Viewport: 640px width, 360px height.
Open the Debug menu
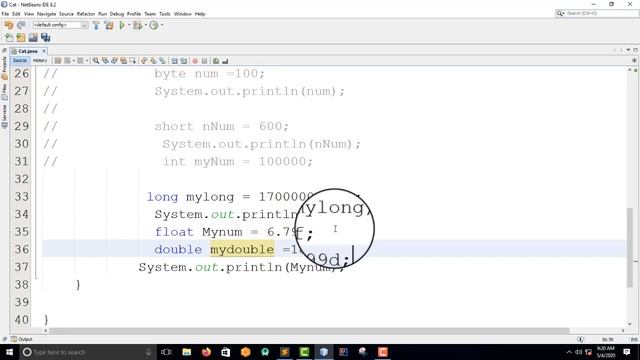tap(117, 14)
